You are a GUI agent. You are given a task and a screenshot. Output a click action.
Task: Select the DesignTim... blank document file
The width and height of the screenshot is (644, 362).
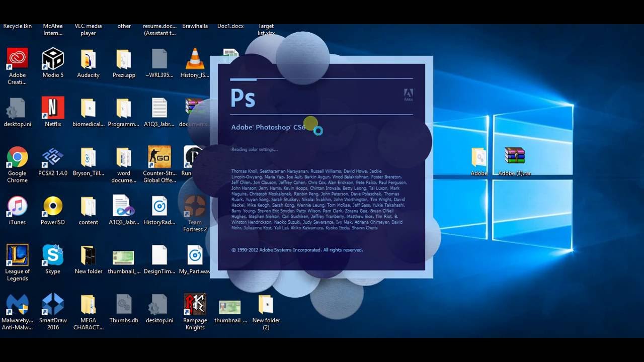click(159, 255)
